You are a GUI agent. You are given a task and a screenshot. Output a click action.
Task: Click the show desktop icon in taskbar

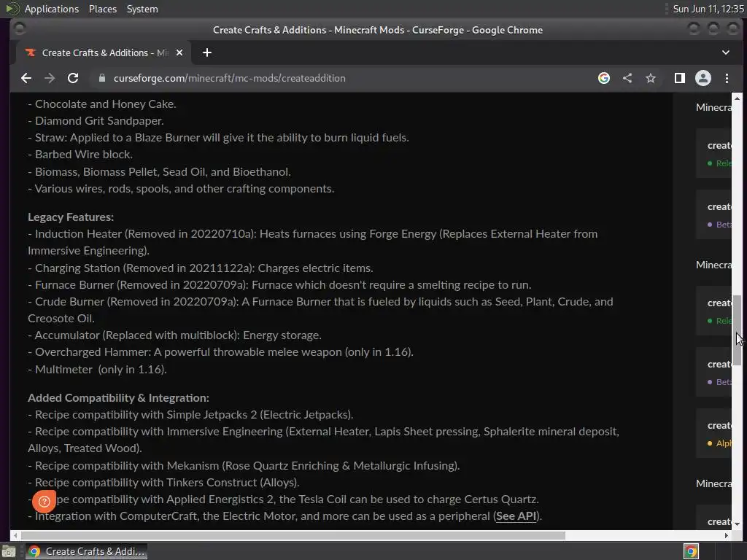click(9, 551)
